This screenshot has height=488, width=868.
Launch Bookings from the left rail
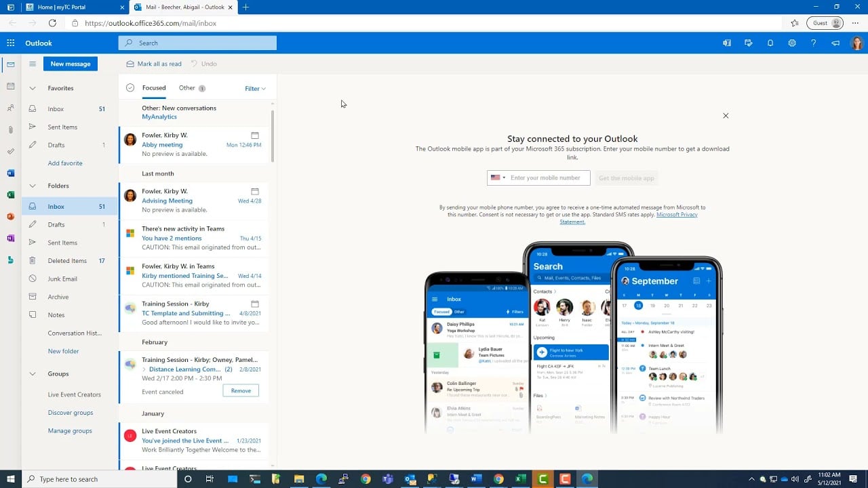(x=10, y=260)
